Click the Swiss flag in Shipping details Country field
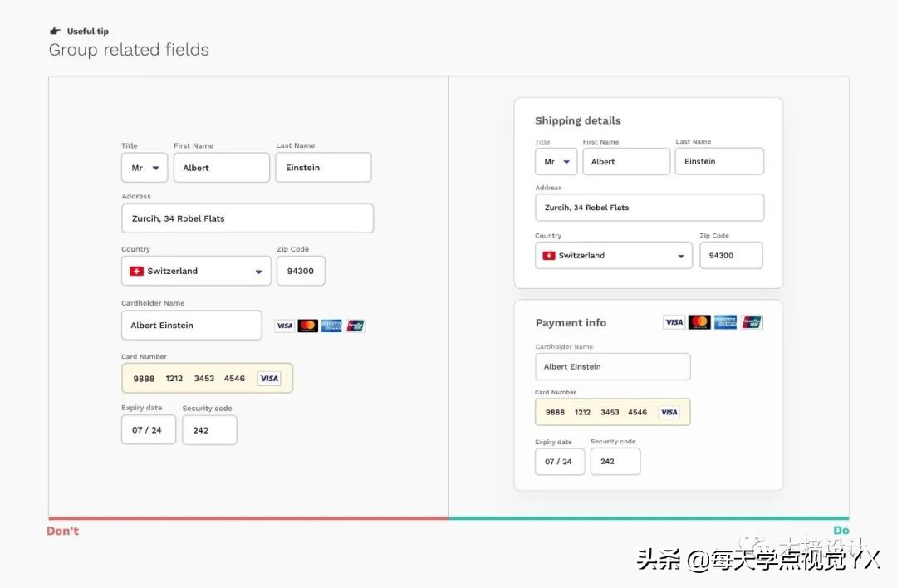 pyautogui.click(x=549, y=255)
